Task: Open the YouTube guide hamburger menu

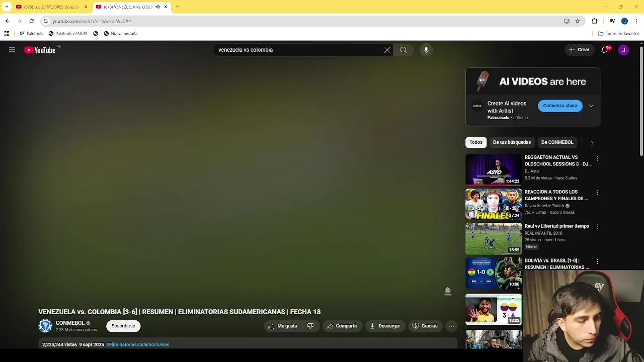Action: pos(12,50)
